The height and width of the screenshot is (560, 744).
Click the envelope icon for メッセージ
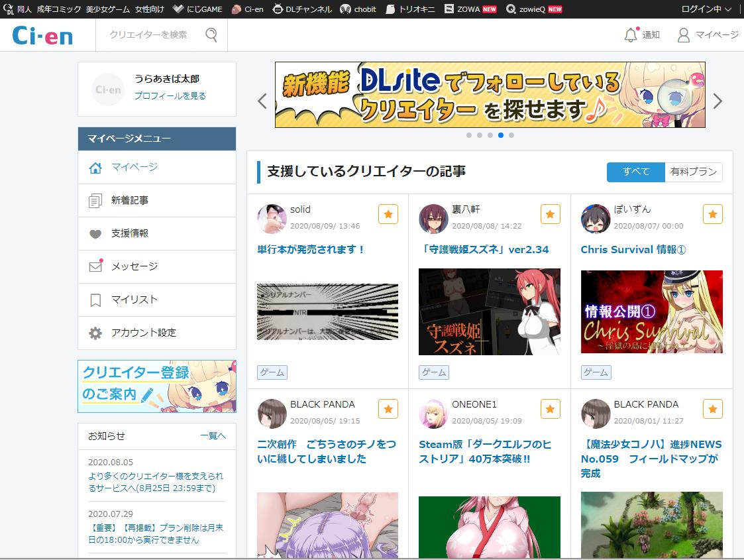[x=96, y=266]
